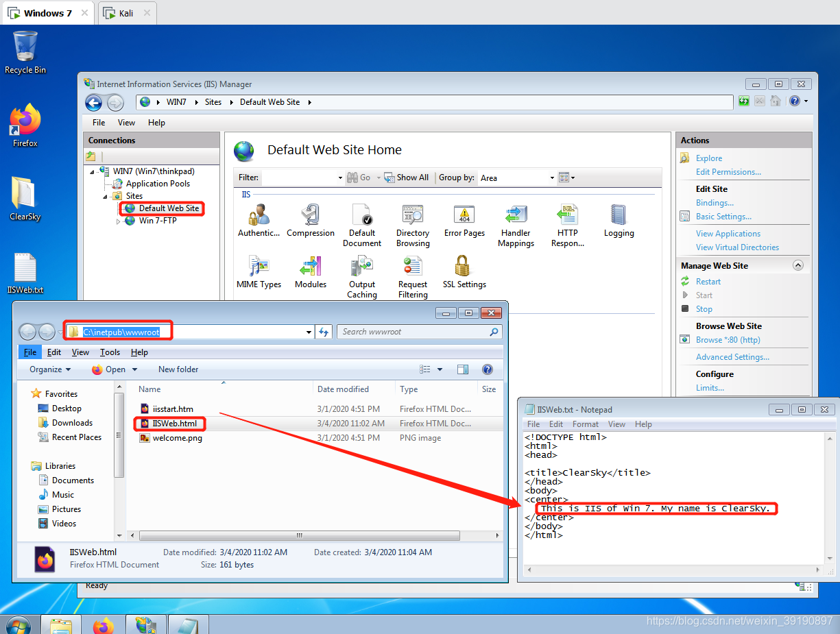The width and height of the screenshot is (840, 634).
Task: Open the Explorer Tools menu
Action: 110,352
